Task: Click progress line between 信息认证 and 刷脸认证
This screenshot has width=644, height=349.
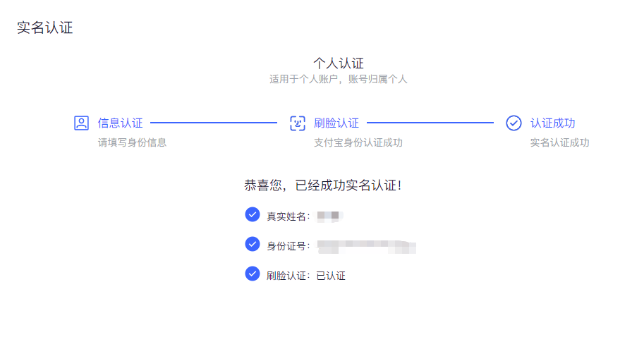Action: [214, 123]
